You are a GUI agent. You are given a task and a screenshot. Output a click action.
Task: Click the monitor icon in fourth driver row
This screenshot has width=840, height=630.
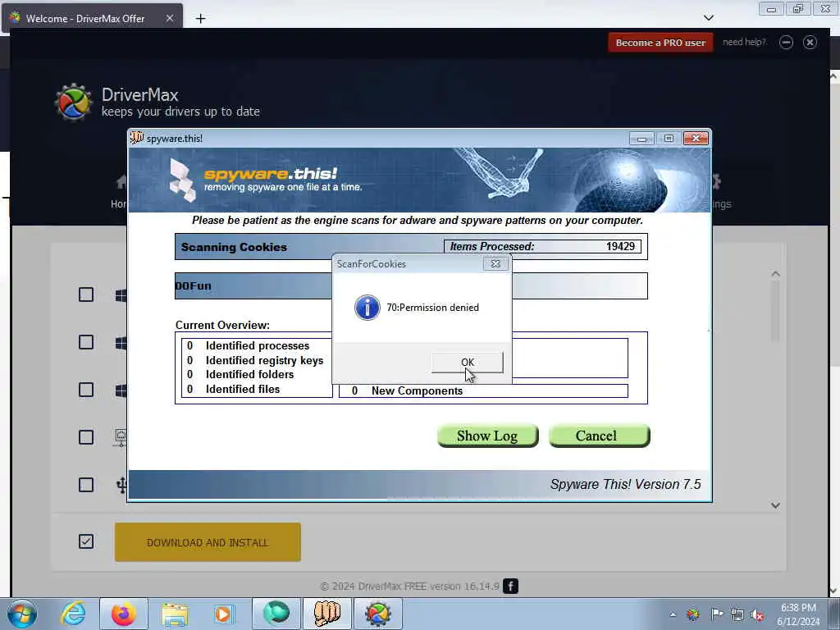(x=121, y=437)
